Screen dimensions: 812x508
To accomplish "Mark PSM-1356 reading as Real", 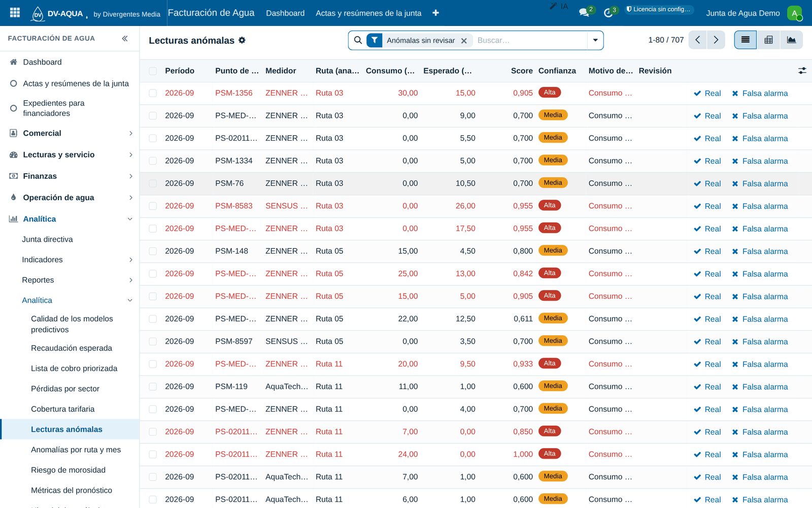I will (x=707, y=93).
